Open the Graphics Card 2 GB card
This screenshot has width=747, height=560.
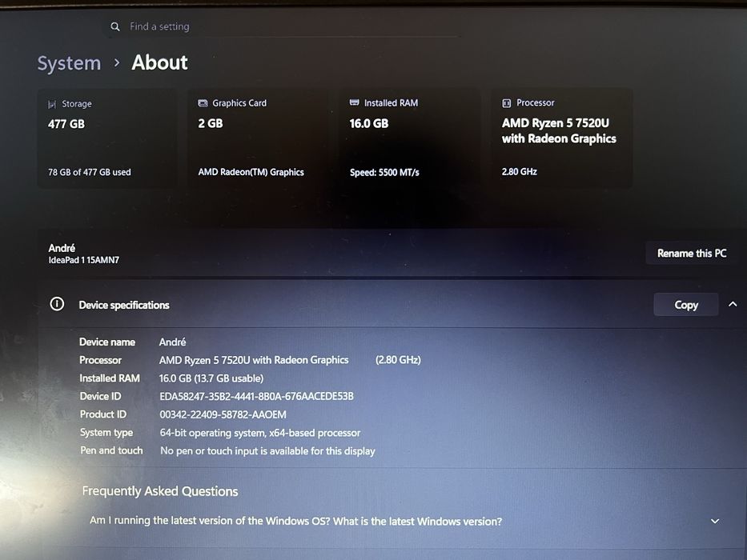pos(258,138)
